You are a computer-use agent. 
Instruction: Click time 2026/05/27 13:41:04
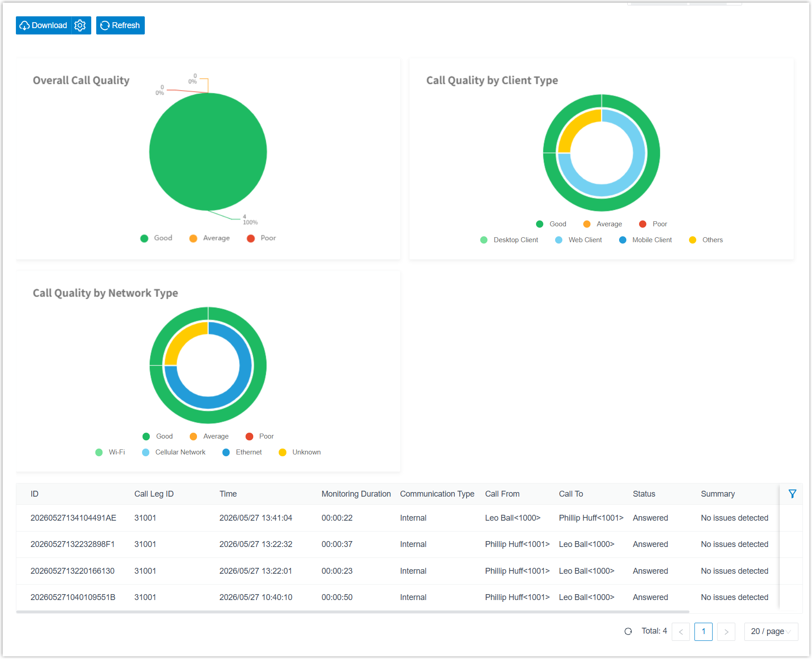point(256,518)
